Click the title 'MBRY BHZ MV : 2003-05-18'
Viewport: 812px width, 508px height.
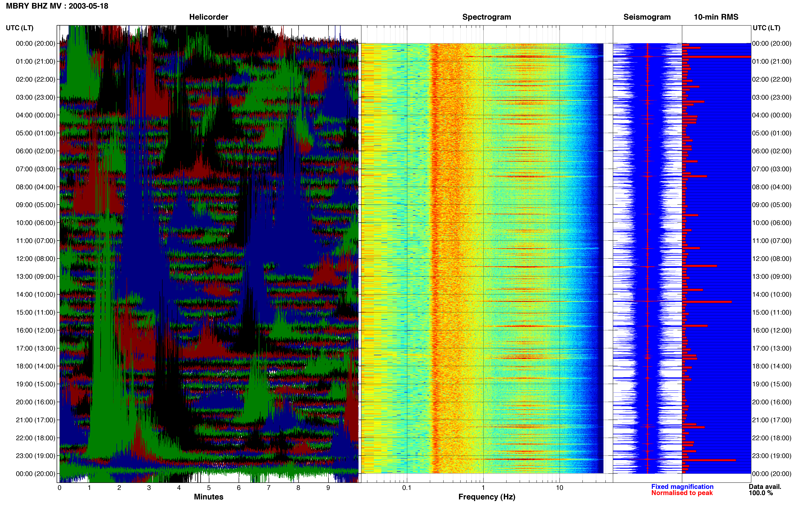[57, 6]
